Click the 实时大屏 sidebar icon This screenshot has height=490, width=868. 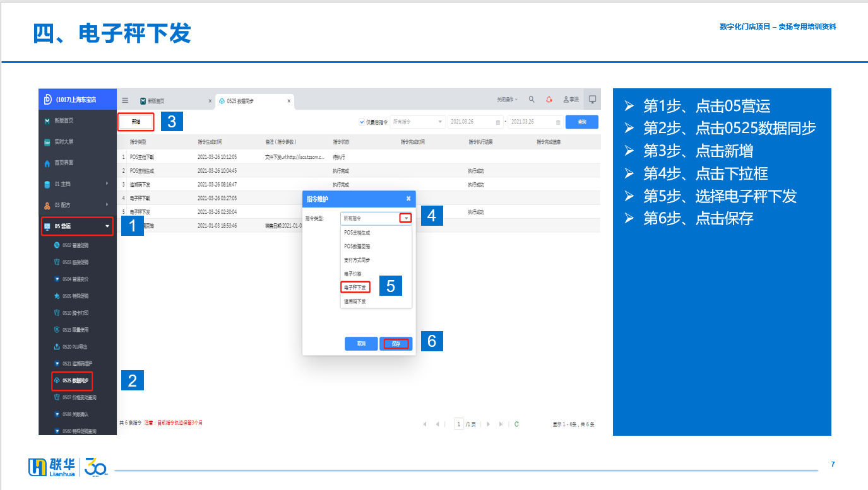coord(47,142)
